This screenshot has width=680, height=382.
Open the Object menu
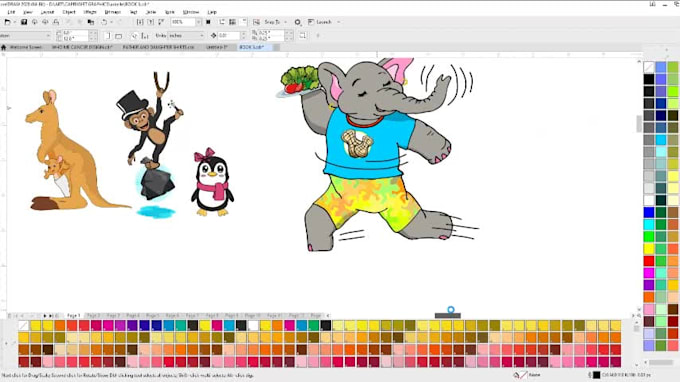69,12
